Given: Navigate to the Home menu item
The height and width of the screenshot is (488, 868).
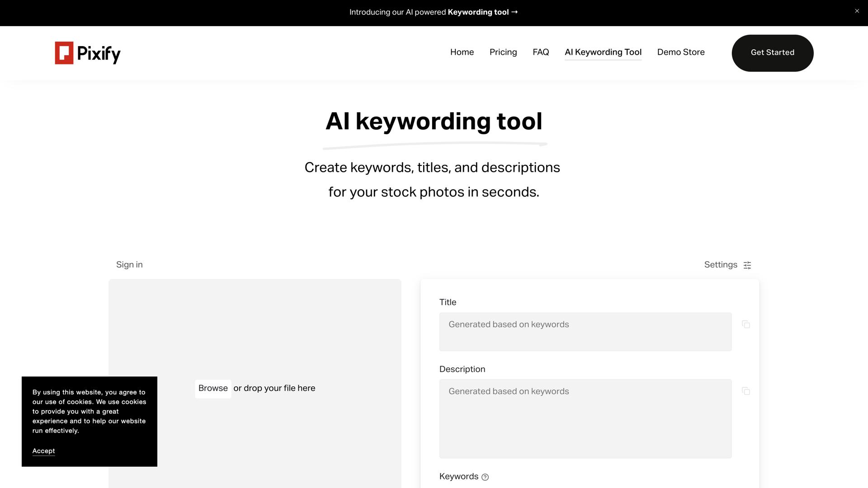Looking at the screenshot, I should pos(462,52).
